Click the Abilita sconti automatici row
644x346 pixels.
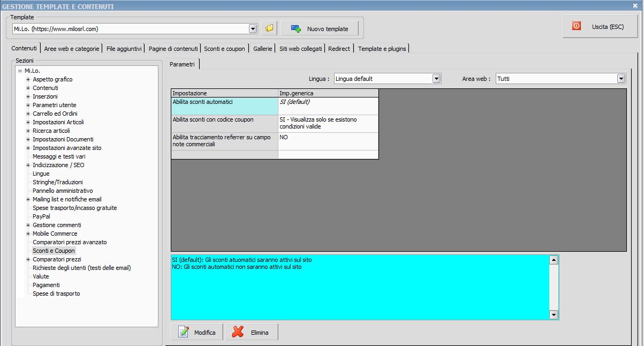tap(224, 106)
